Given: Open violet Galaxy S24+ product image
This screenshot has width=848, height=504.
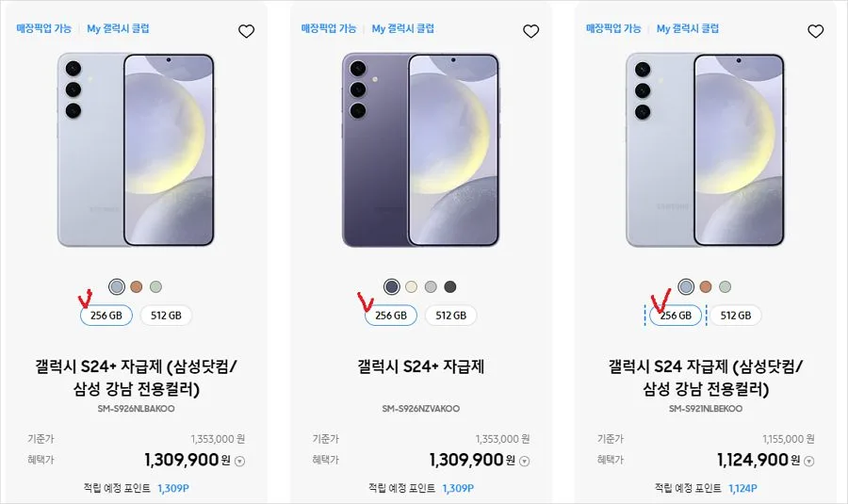Looking at the screenshot, I should [x=421, y=150].
